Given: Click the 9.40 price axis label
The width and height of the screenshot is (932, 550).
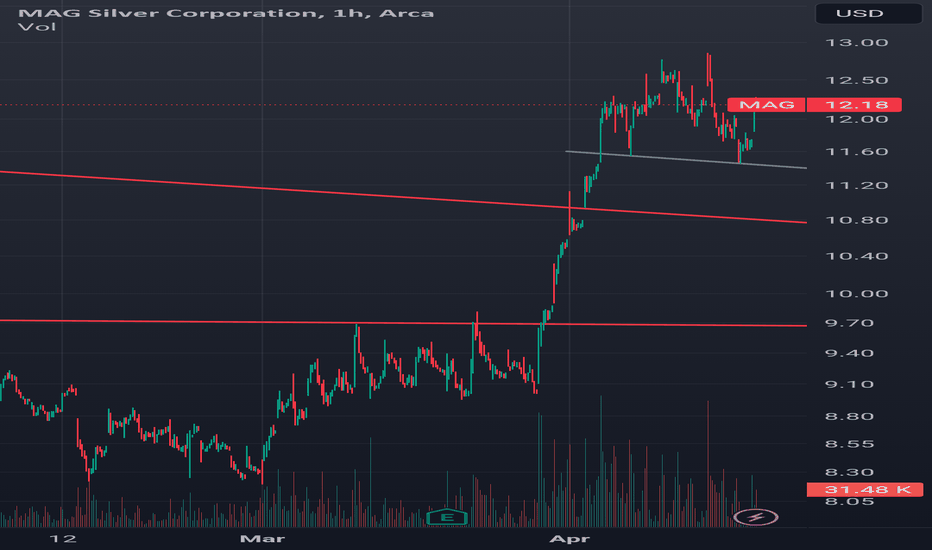Looking at the screenshot, I should tap(849, 353).
